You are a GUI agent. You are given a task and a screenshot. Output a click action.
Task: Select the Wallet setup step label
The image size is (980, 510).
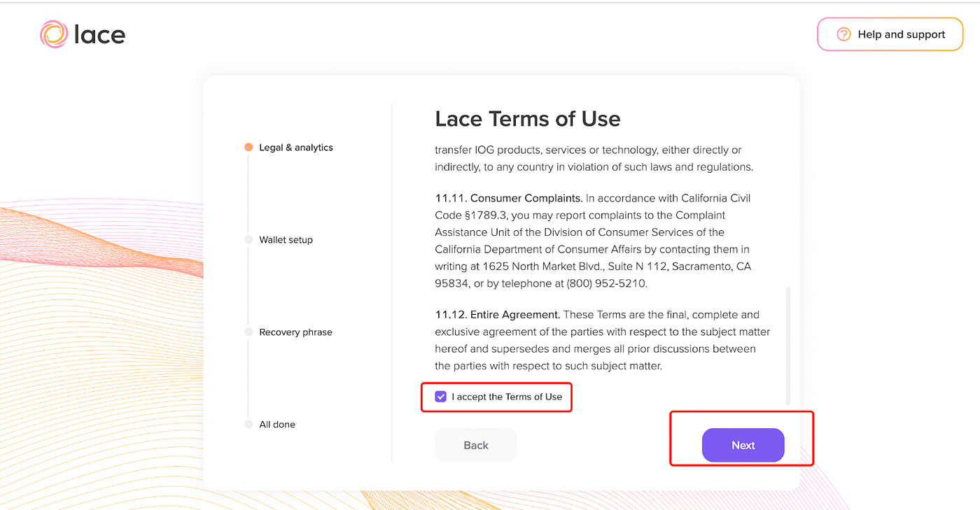[x=286, y=240]
